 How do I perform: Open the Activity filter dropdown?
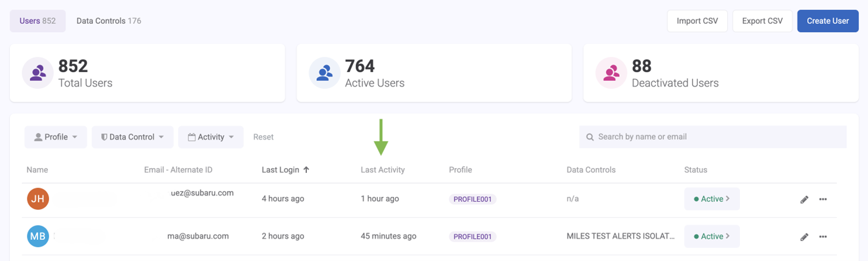210,137
